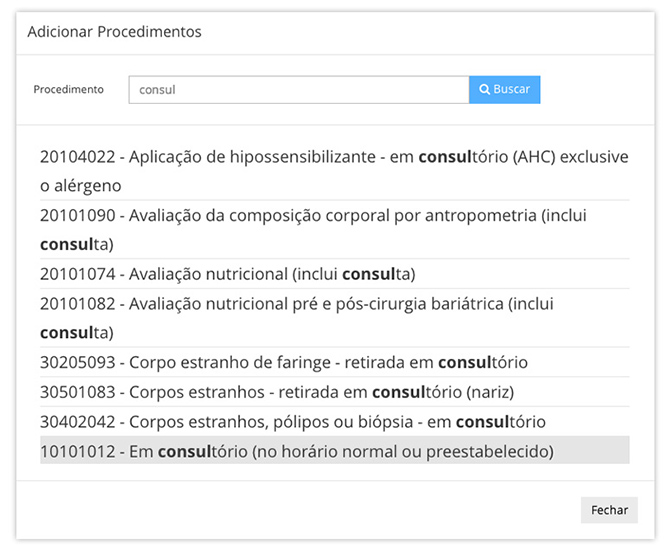This screenshot has width=670, height=552.
Task: Choose 20101090 Avaliação da composição corporal
Action: [335, 229]
